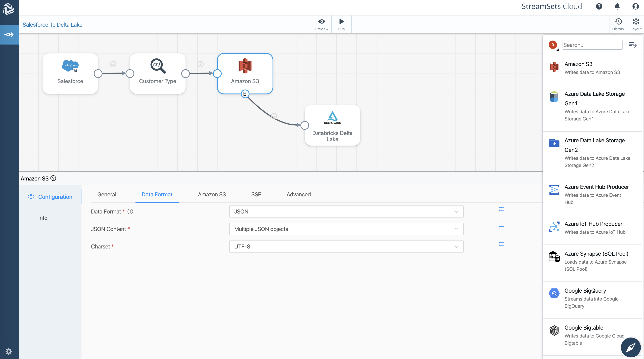Viewport: 644px width, 359px height.
Task: Open the Charset UTF-8 dropdown
Action: pyautogui.click(x=346, y=247)
